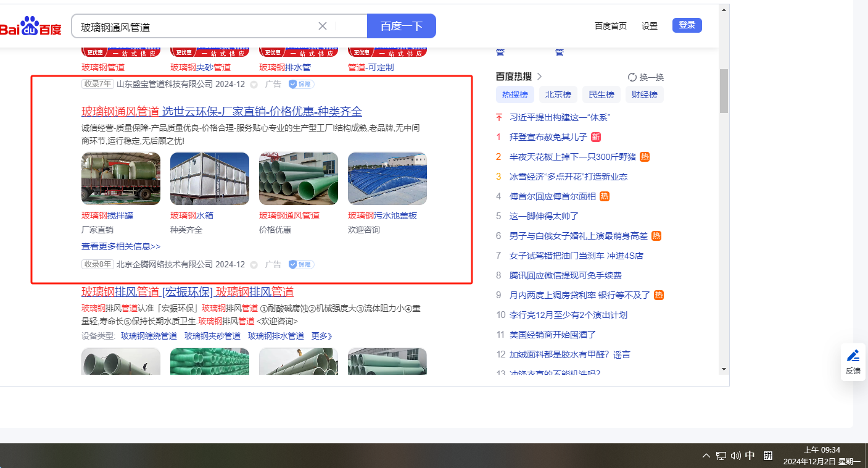Image resolution: width=868 pixels, height=468 pixels.
Task: Click the 玻璃钢通风管道 caption above 价格优惠
Action: tap(289, 215)
